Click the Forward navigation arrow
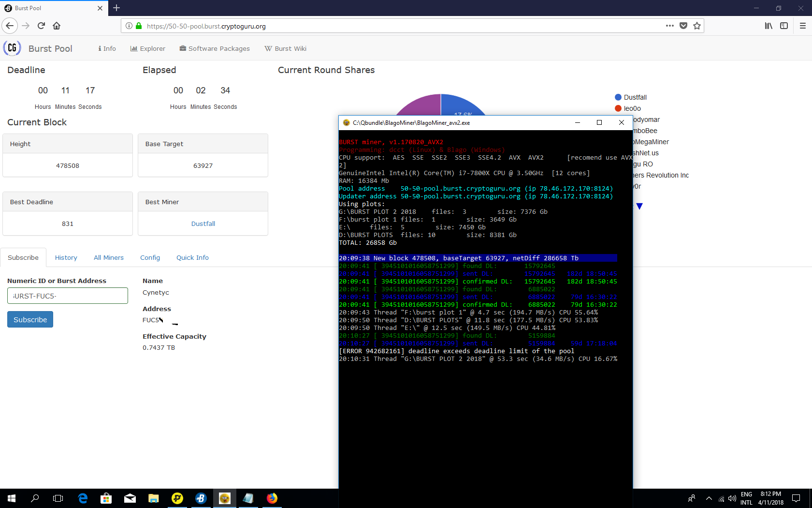The image size is (812, 508). point(26,26)
